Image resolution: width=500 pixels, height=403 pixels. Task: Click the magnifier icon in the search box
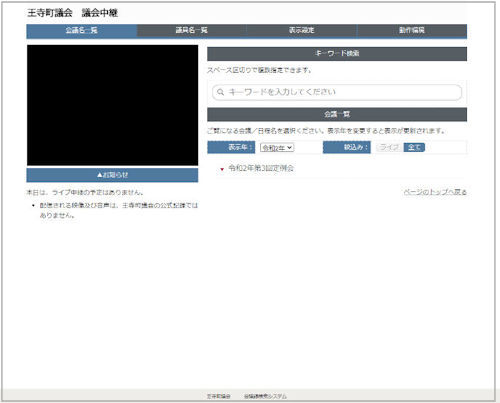click(220, 92)
